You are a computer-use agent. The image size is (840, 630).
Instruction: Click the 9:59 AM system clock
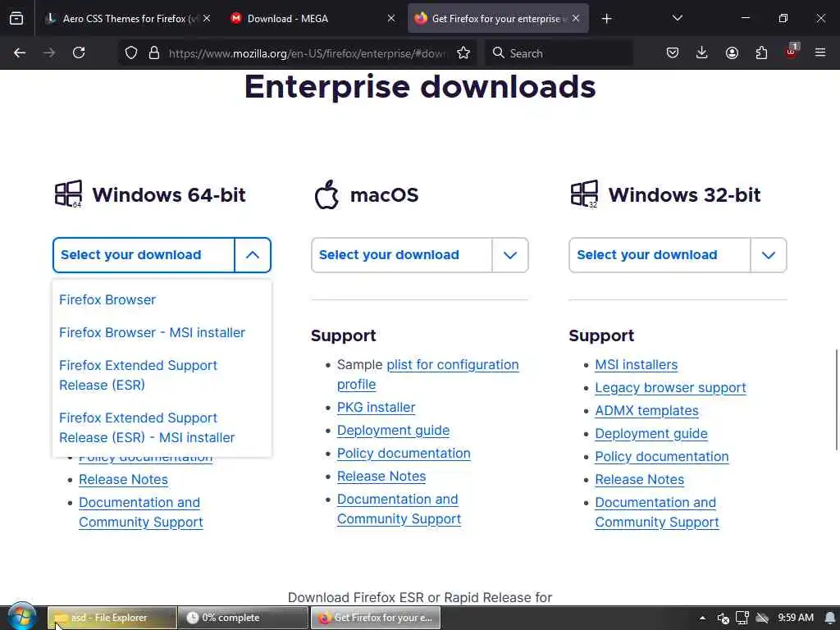(796, 618)
